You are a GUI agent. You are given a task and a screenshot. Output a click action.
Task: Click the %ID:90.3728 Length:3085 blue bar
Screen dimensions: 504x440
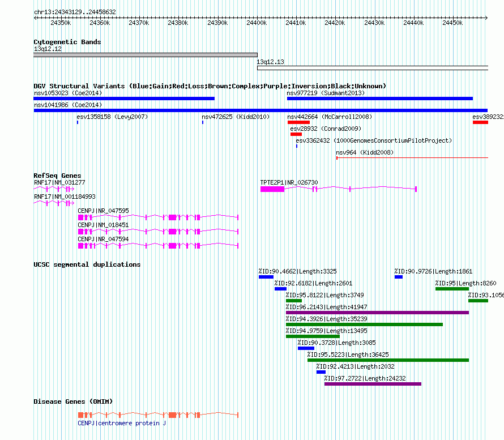pyautogui.click(x=306, y=348)
